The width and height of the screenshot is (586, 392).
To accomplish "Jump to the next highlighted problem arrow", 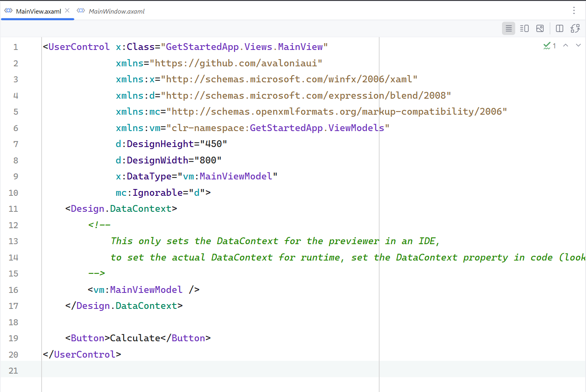I will 578,46.
